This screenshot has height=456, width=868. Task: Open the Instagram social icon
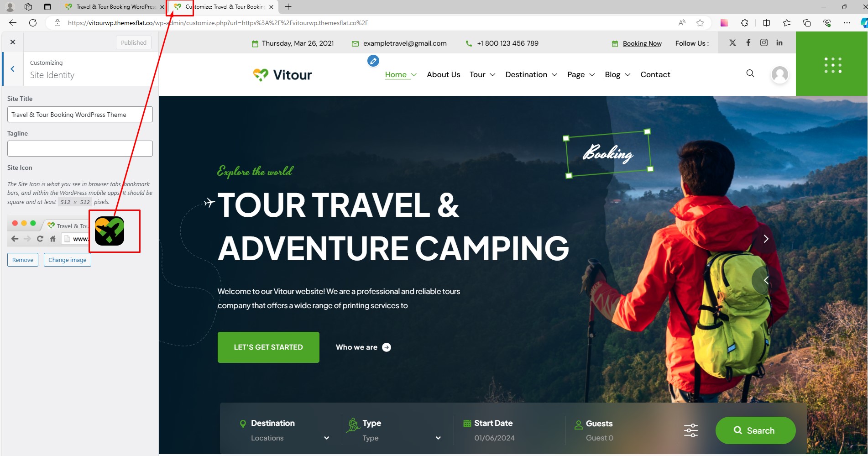tap(763, 42)
